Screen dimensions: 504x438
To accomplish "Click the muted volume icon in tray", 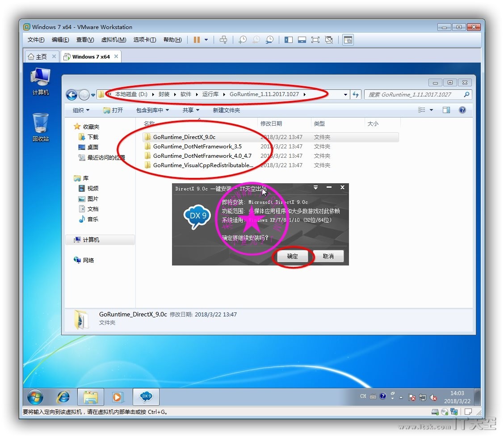I will click(x=433, y=397).
